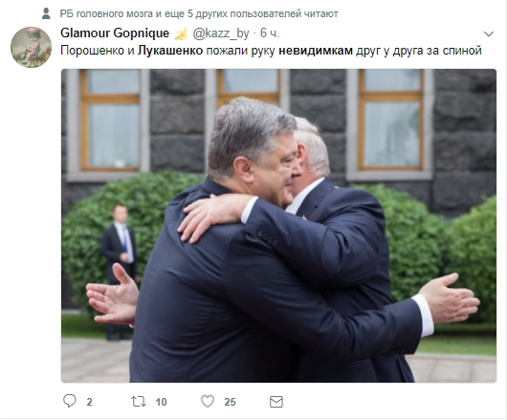Visit the @kazz_by handle link
Image resolution: width=507 pixels, height=420 pixels.
pyautogui.click(x=221, y=33)
